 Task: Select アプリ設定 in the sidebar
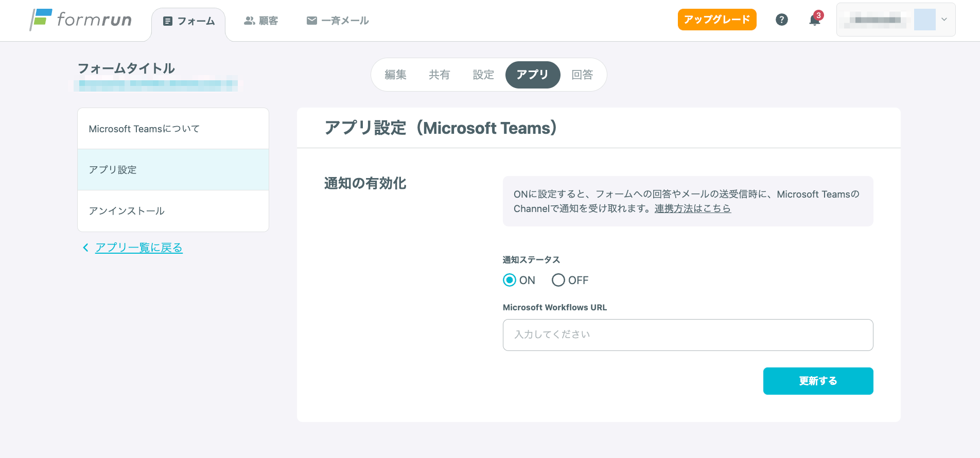[x=173, y=170]
